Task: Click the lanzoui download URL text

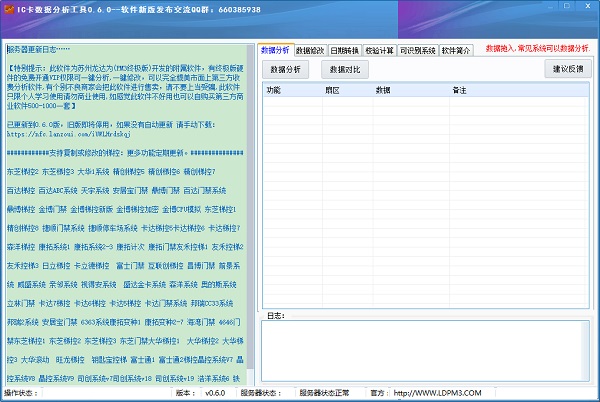Action: [x=69, y=134]
